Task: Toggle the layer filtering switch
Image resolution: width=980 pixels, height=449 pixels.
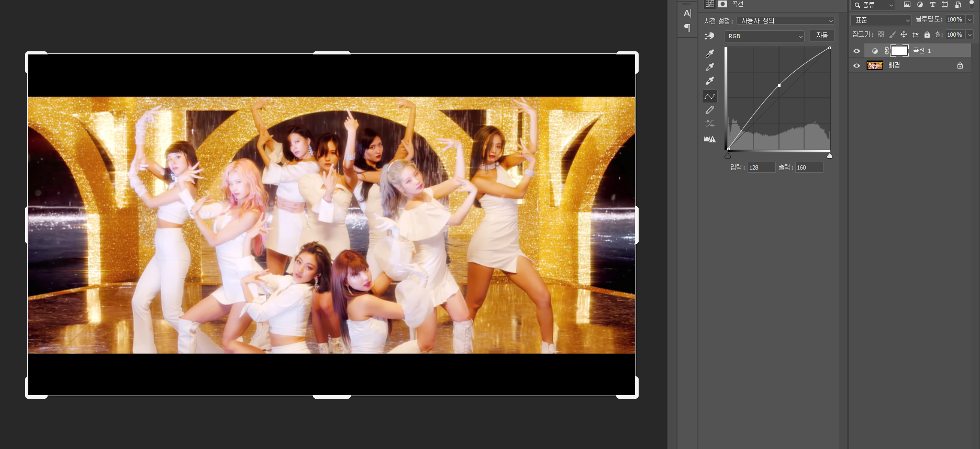Action: tap(971, 4)
